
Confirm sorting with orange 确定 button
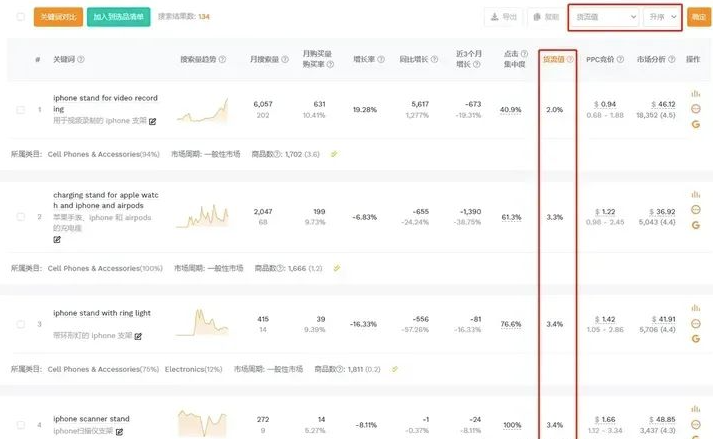699,17
